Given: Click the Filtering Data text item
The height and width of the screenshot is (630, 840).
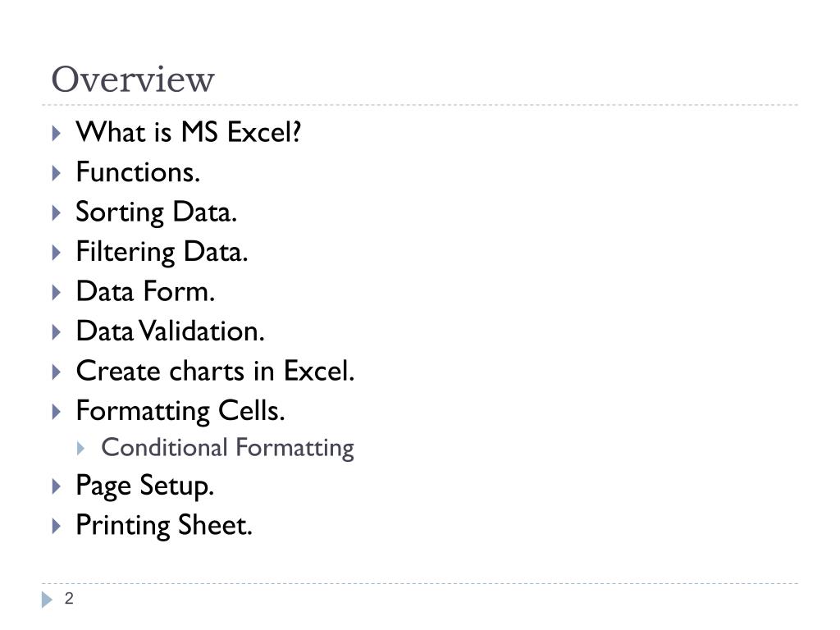Looking at the screenshot, I should tap(162, 253).
